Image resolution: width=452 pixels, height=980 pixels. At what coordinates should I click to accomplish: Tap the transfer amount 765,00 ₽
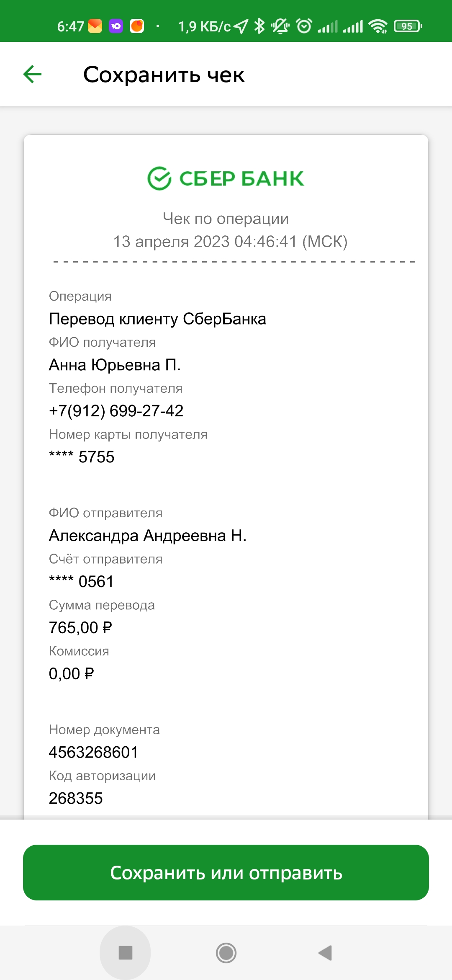tap(80, 627)
